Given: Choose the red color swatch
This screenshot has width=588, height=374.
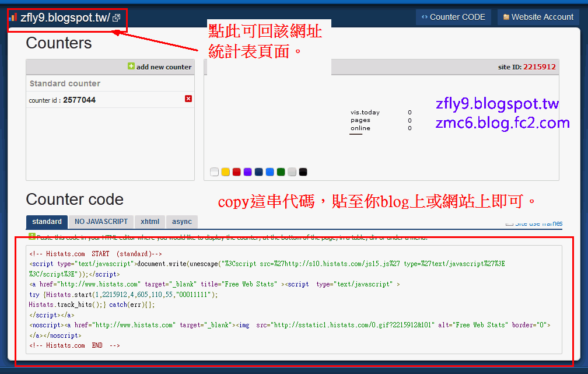Looking at the screenshot, I should click(x=236, y=172).
